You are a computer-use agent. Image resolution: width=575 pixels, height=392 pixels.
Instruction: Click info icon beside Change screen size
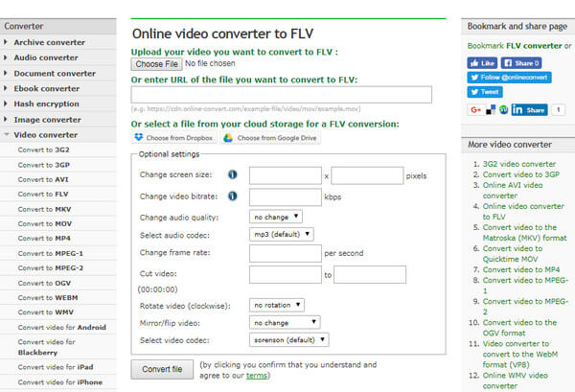point(233,174)
